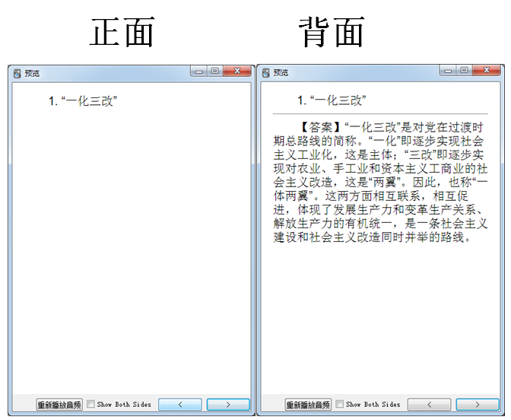This screenshot has height=420, width=511.
Task: Go to previous card in right preview window
Action: [x=429, y=404]
